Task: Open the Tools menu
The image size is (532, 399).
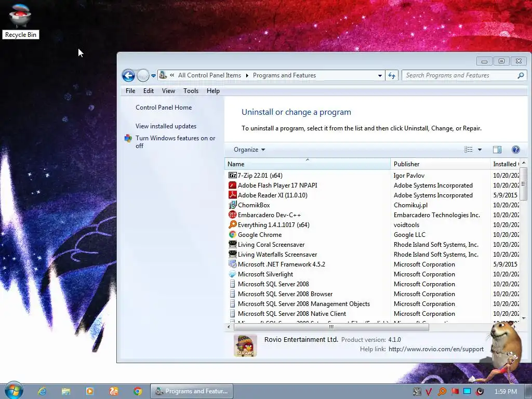Action: pos(191,91)
